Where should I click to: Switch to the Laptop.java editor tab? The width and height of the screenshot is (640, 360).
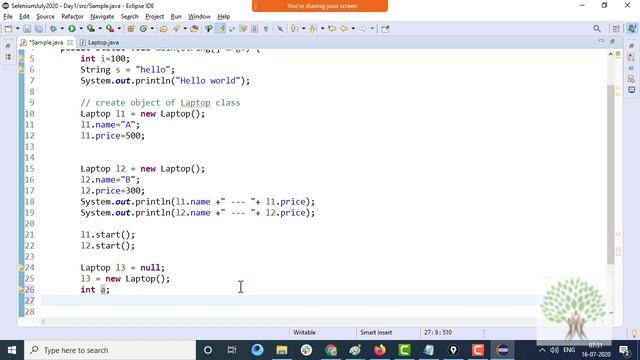coord(100,42)
